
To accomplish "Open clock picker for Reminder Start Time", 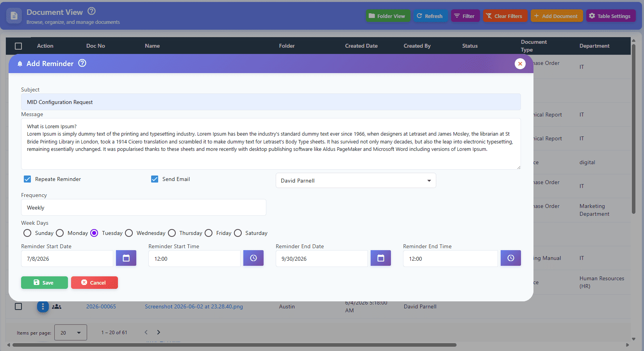I will (253, 258).
